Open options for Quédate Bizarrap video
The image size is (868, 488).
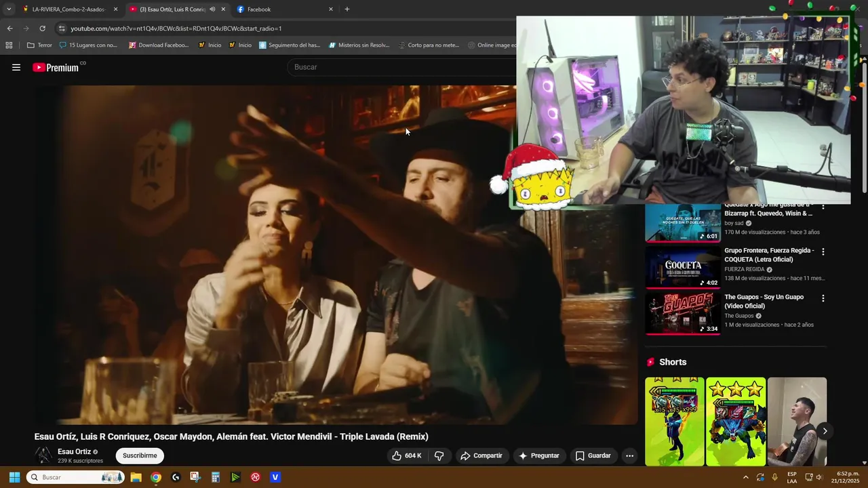[x=823, y=207]
